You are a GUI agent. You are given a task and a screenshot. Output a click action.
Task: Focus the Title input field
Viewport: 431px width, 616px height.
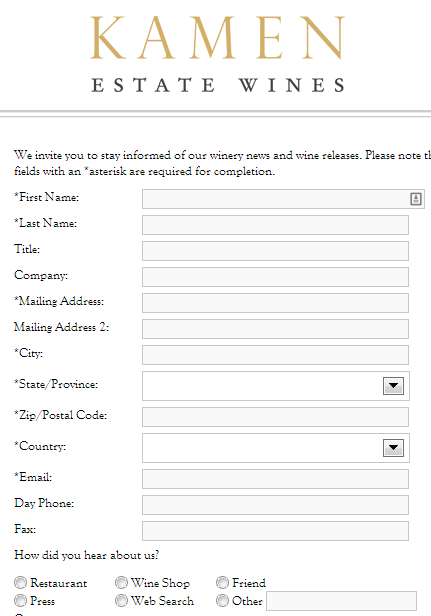point(275,251)
